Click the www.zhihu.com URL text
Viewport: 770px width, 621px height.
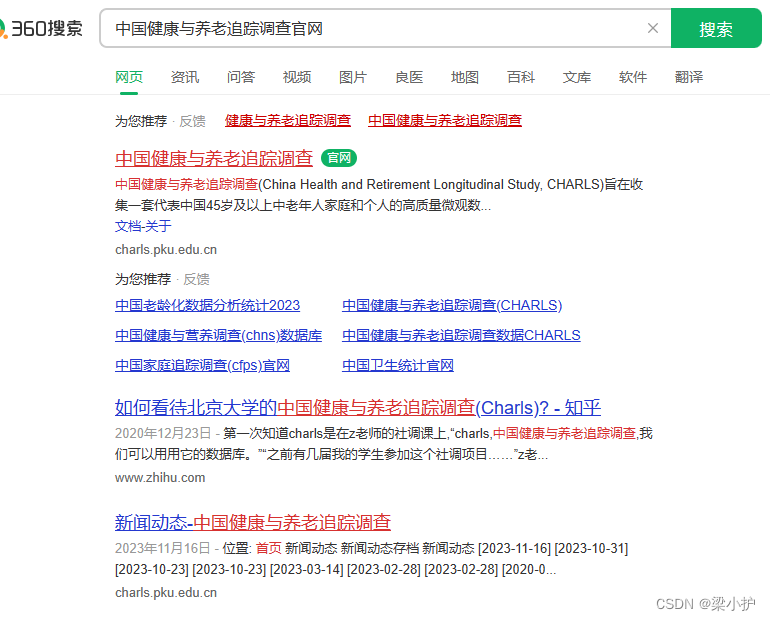tap(160, 478)
